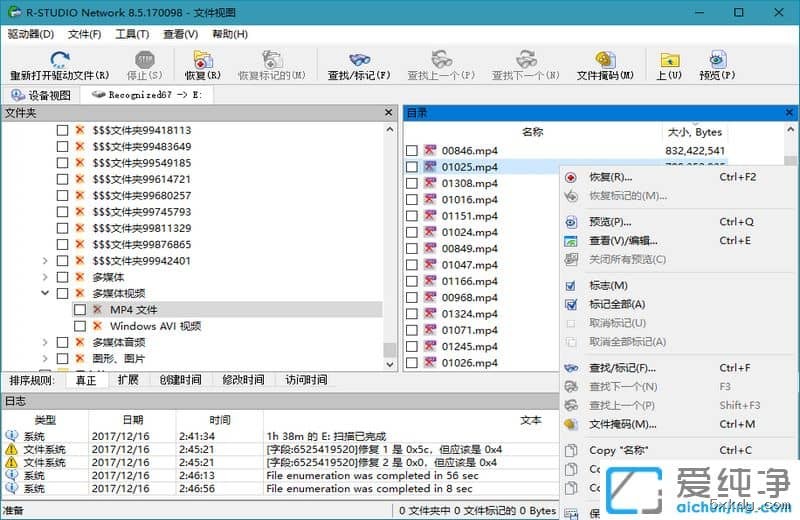Viewport: 800px width, 520px height.
Task: Click the R-STUDIO app icon in title bar
Action: [14, 12]
